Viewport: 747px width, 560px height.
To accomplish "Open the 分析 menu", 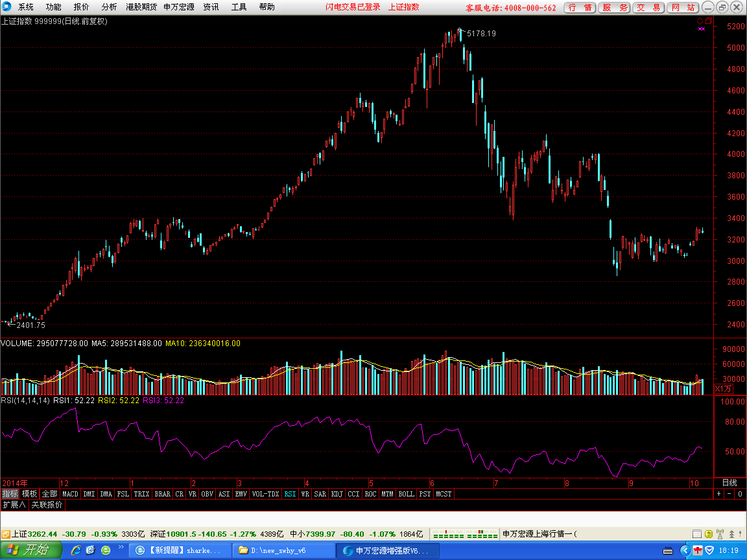I will point(109,6).
